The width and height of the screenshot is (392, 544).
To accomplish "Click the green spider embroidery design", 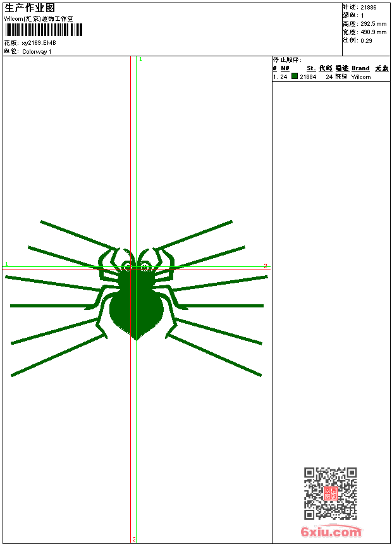I will point(137,299).
